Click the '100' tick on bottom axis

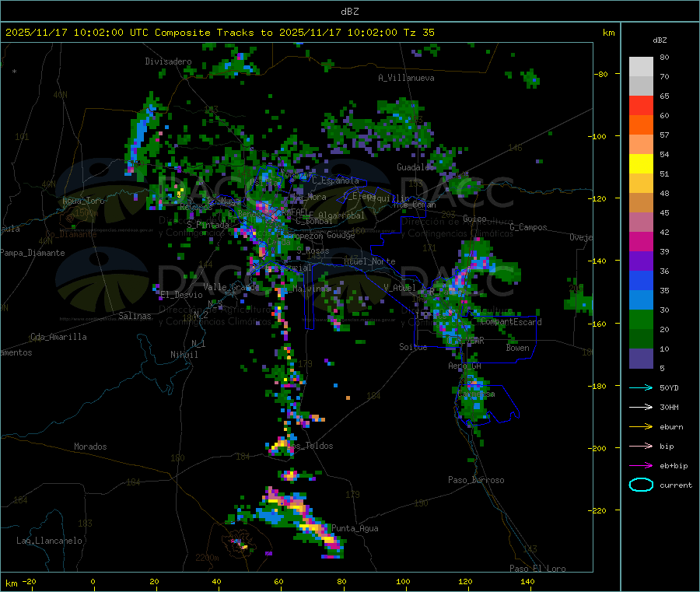pos(403,581)
